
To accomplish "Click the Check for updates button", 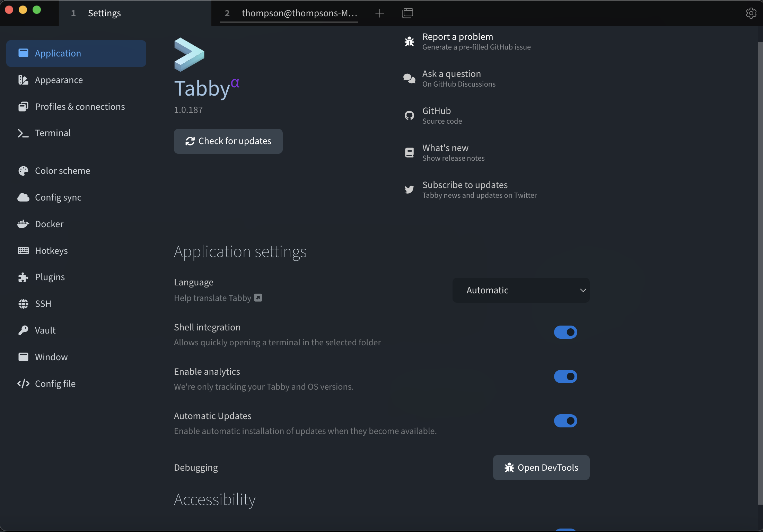I will click(x=228, y=141).
